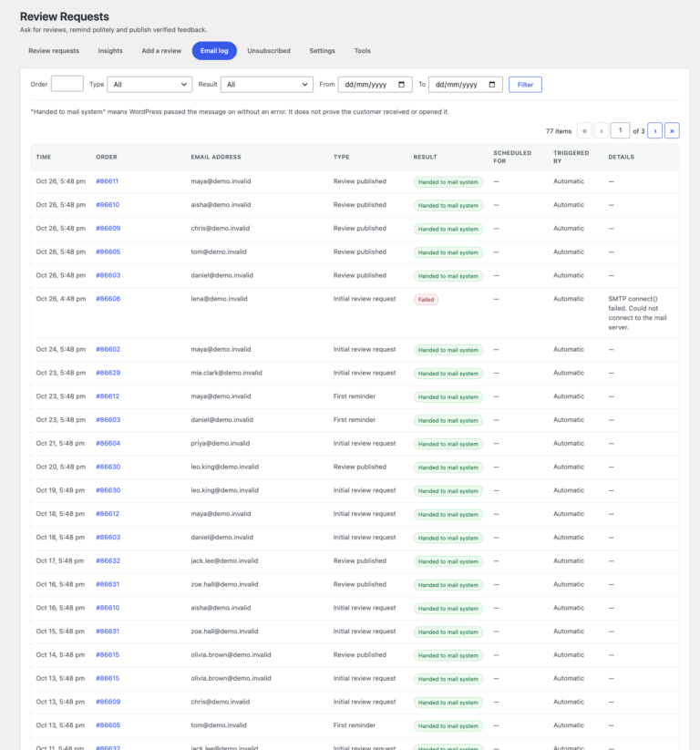This screenshot has height=750, width=700.
Task: Select email lena@demo.invalid
Action: click(219, 299)
